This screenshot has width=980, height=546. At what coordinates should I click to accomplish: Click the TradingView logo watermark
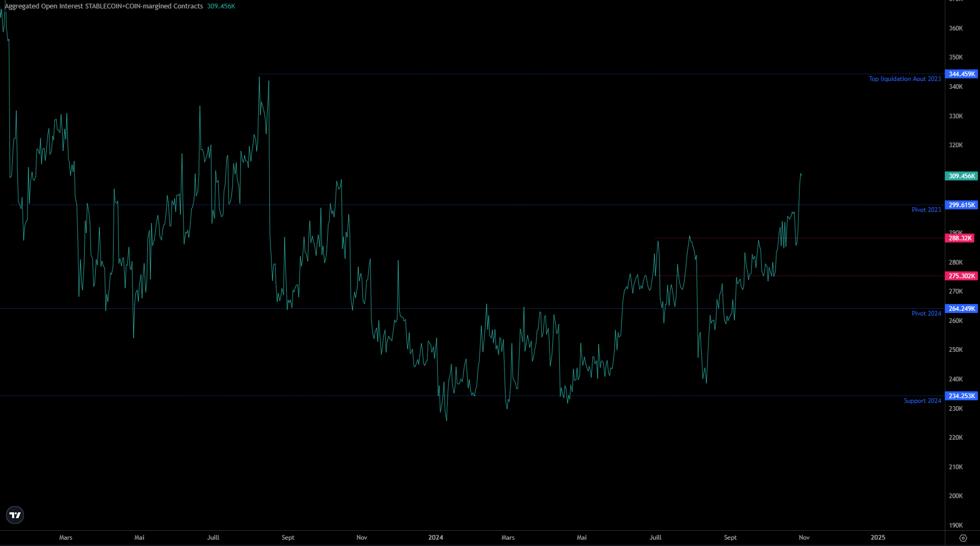[15, 515]
